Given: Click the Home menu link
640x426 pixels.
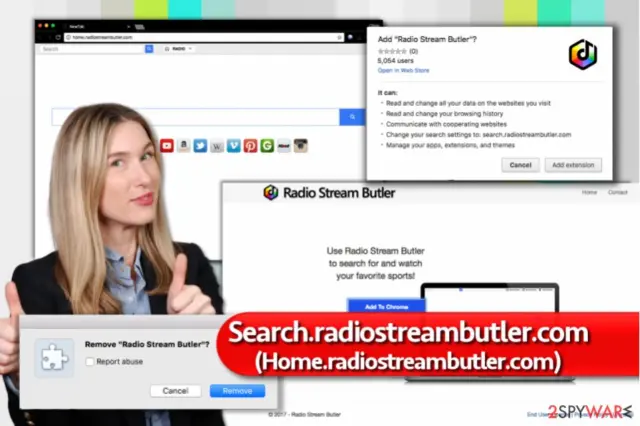Looking at the screenshot, I should click(x=589, y=192).
